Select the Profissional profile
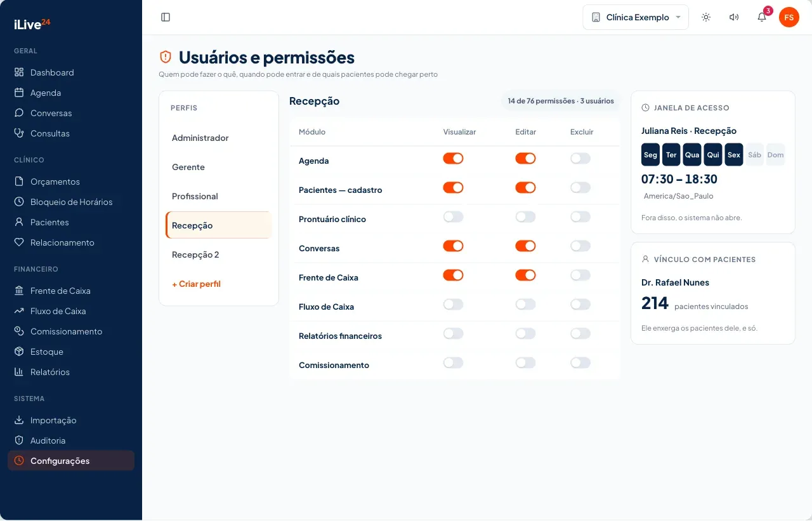Image resolution: width=812 pixels, height=521 pixels. tap(219, 196)
